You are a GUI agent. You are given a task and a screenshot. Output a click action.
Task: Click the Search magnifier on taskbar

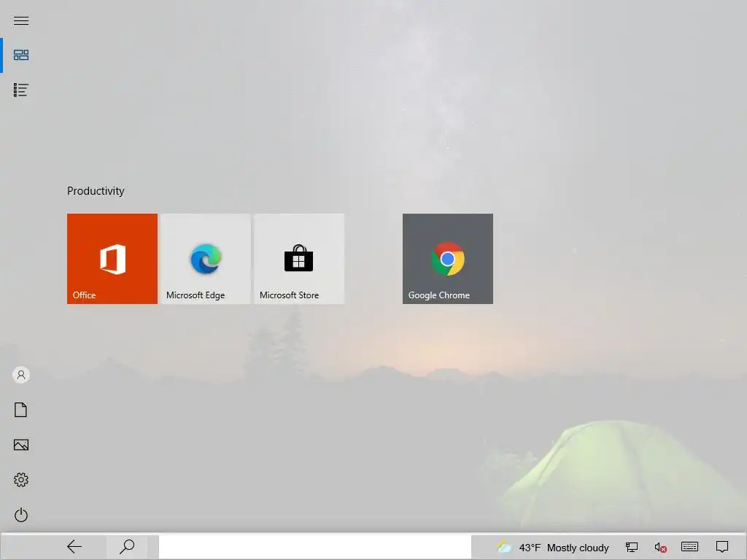127,547
